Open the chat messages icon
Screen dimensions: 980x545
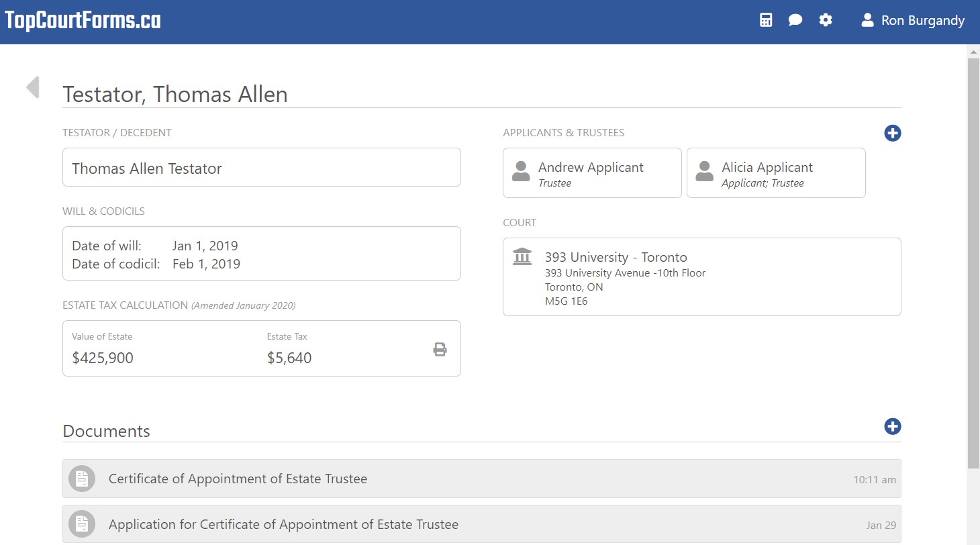tap(795, 20)
